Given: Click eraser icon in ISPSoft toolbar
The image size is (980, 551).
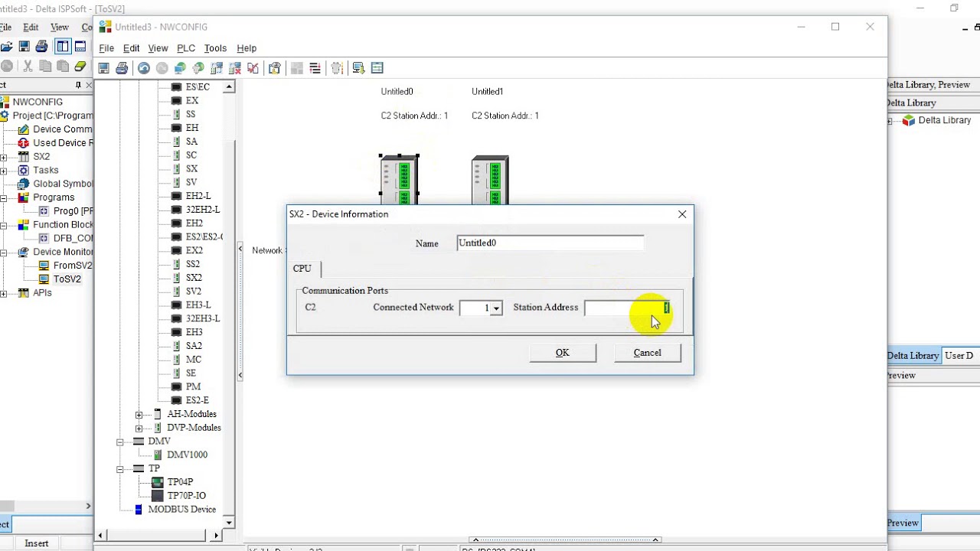Looking at the screenshot, I should (80, 67).
